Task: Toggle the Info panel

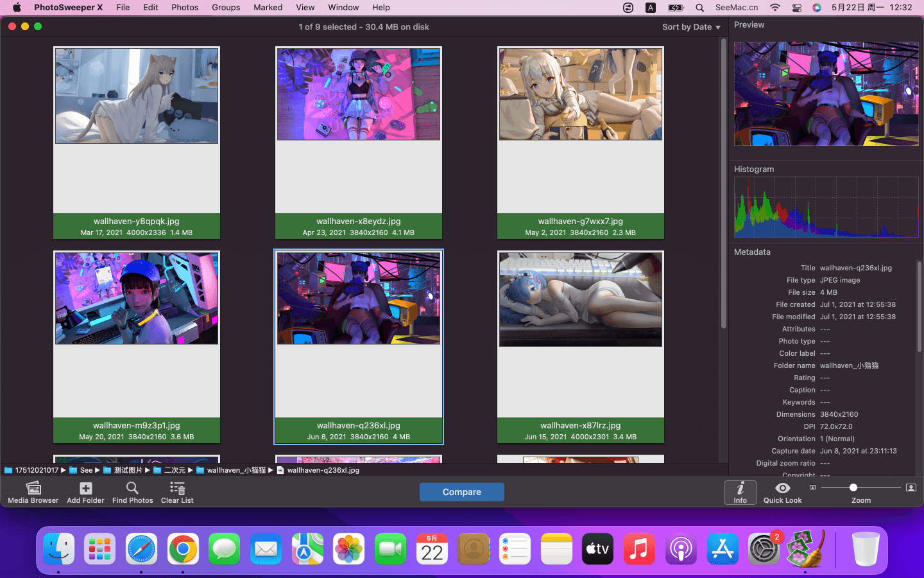Action: (x=740, y=493)
